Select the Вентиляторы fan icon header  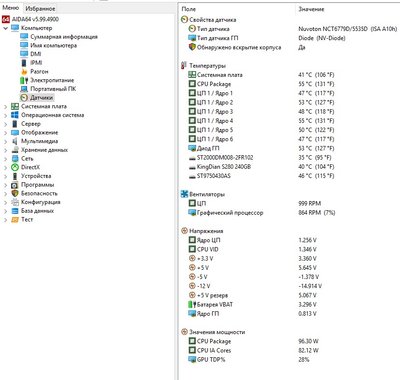pyautogui.click(x=184, y=194)
